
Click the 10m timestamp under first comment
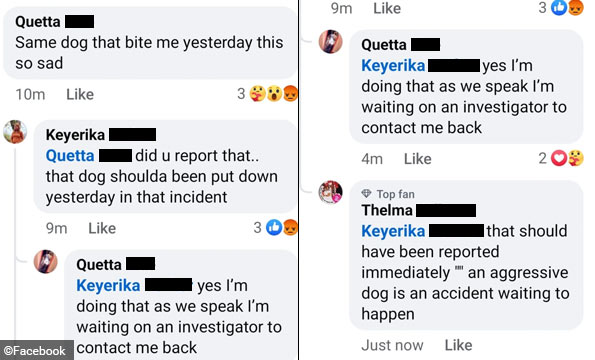pos(30,94)
